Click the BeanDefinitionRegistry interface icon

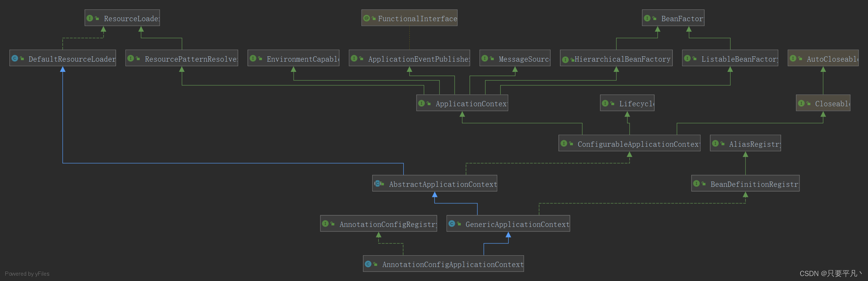coord(696,183)
